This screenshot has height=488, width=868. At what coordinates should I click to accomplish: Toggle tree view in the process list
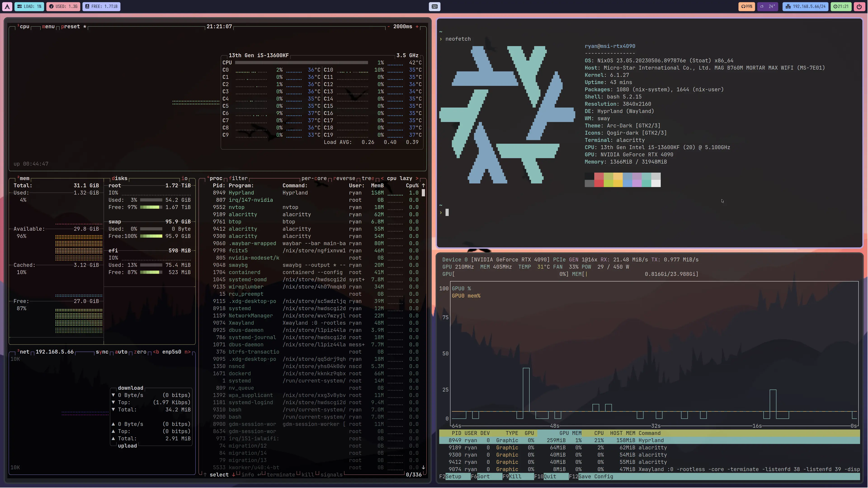click(x=368, y=178)
